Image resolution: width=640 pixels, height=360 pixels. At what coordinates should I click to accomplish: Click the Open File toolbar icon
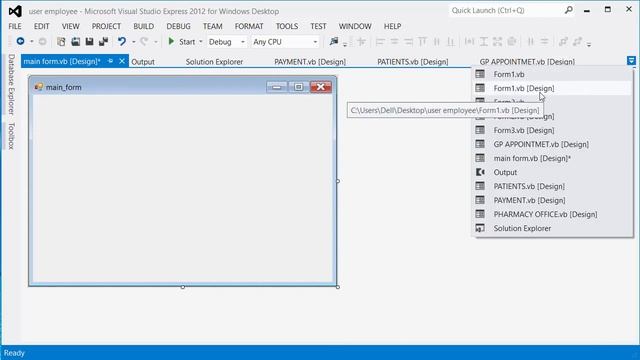76,41
